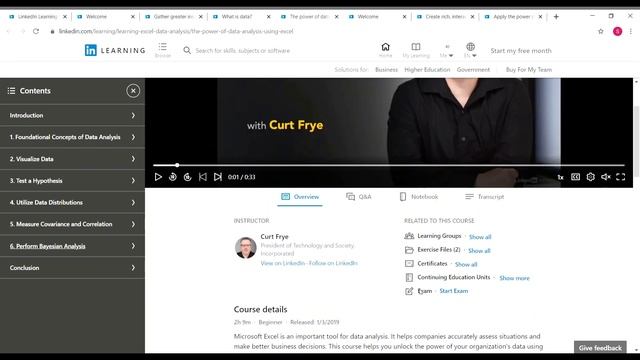
Task: Enter fullscreen video mode
Action: [x=620, y=177]
